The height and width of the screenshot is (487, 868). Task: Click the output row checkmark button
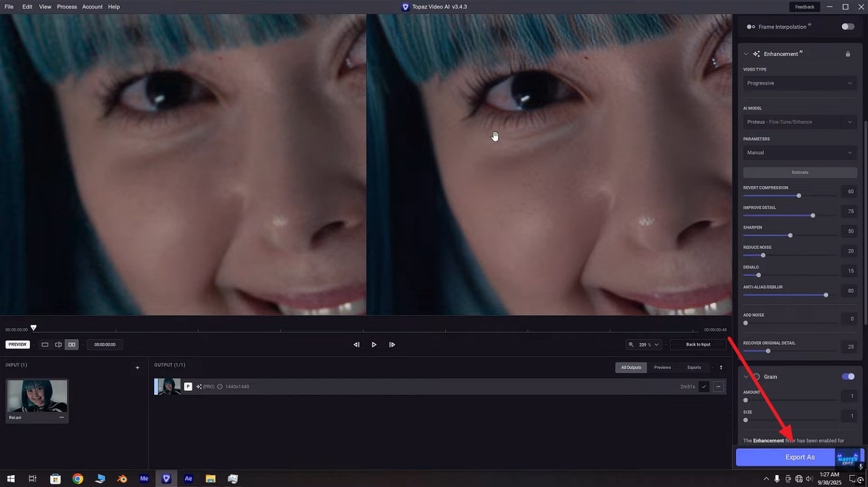tap(704, 386)
